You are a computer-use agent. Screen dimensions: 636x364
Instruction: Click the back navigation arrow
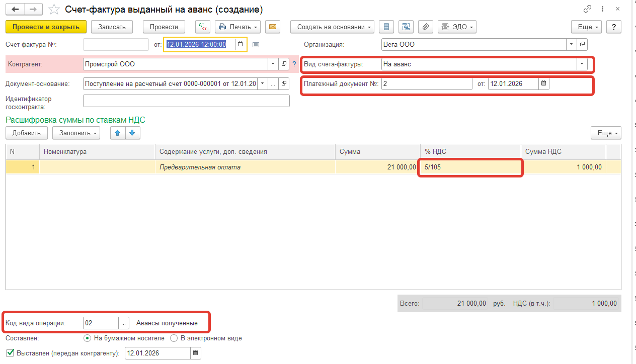click(x=15, y=9)
